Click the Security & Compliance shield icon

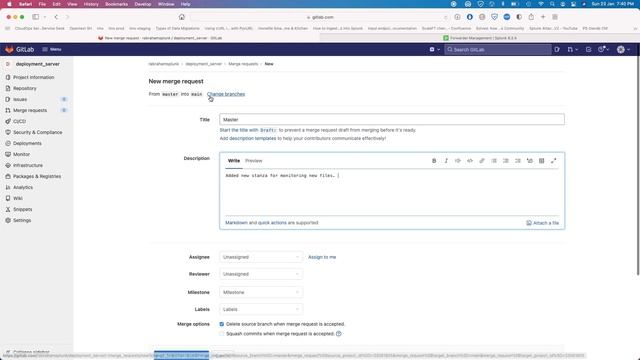click(8, 132)
